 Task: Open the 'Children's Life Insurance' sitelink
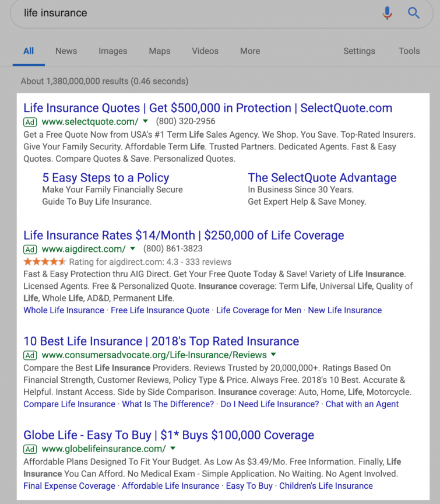pyautogui.click(x=326, y=486)
